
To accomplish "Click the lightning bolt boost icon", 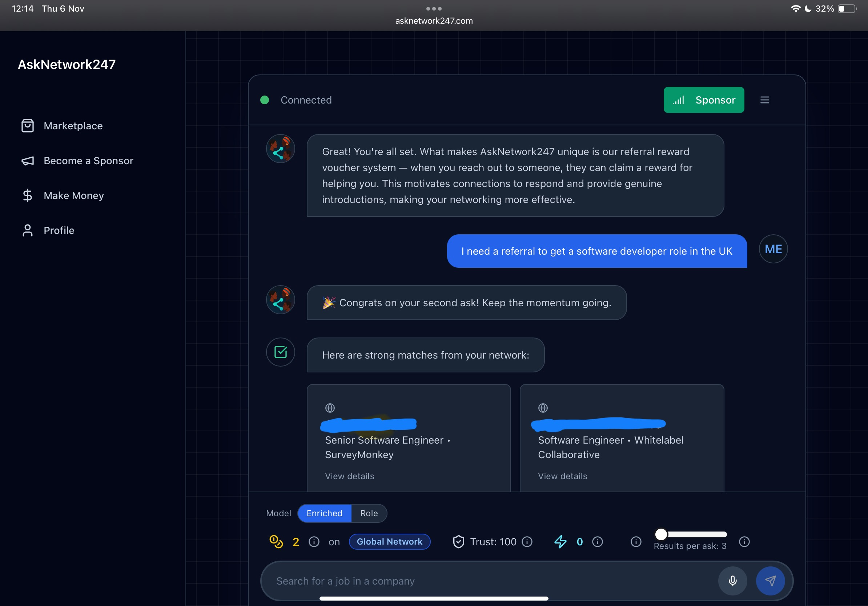I will [560, 542].
